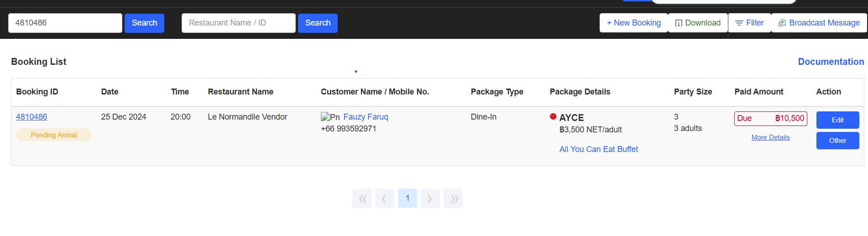Open the Other actions button
This screenshot has width=868, height=236.
(837, 141)
